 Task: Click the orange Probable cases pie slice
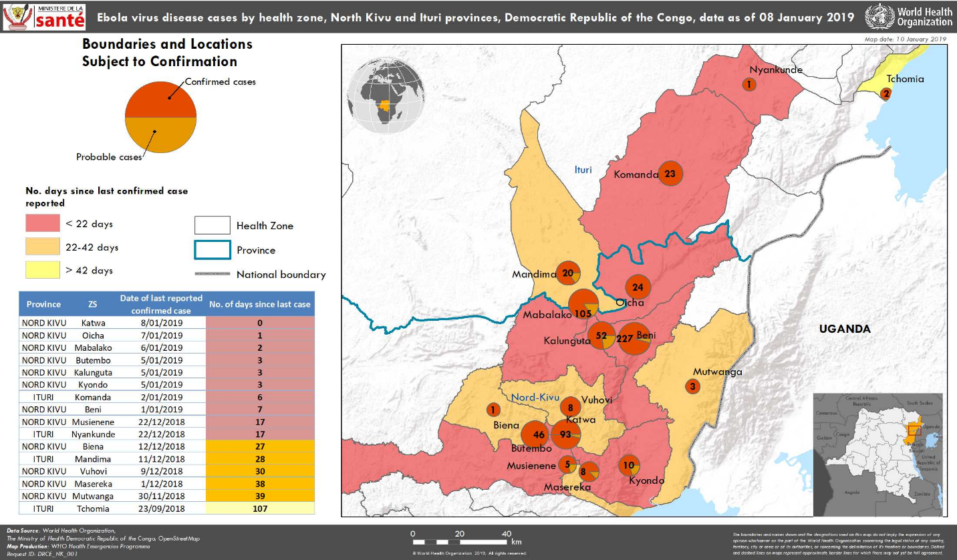point(160,134)
